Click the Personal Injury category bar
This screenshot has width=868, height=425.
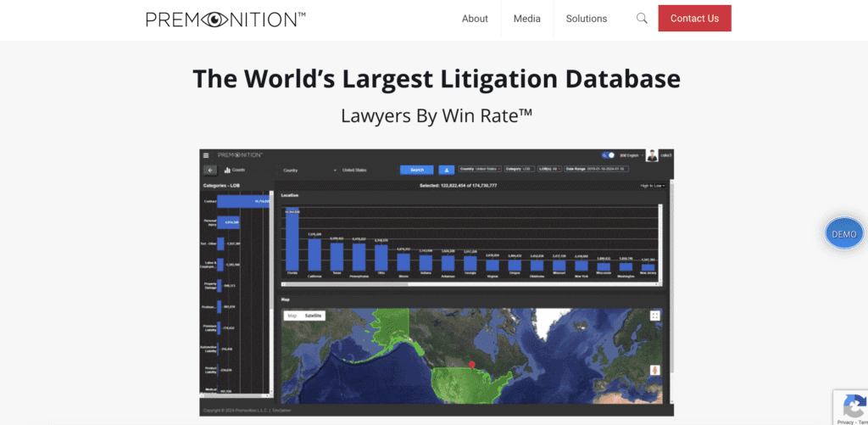(x=228, y=222)
